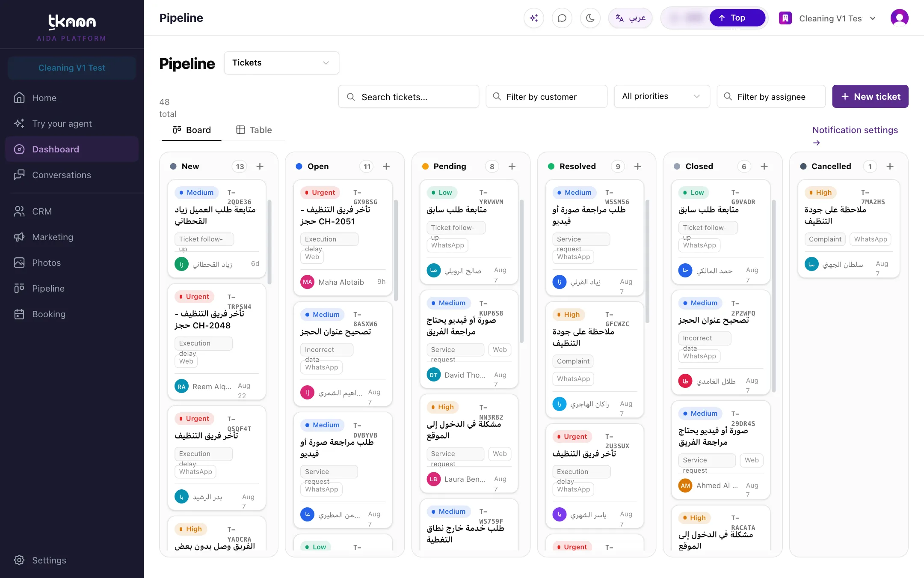Image resolution: width=924 pixels, height=578 pixels.
Task: Add a ticket to the Resolved column
Action: 638,167
